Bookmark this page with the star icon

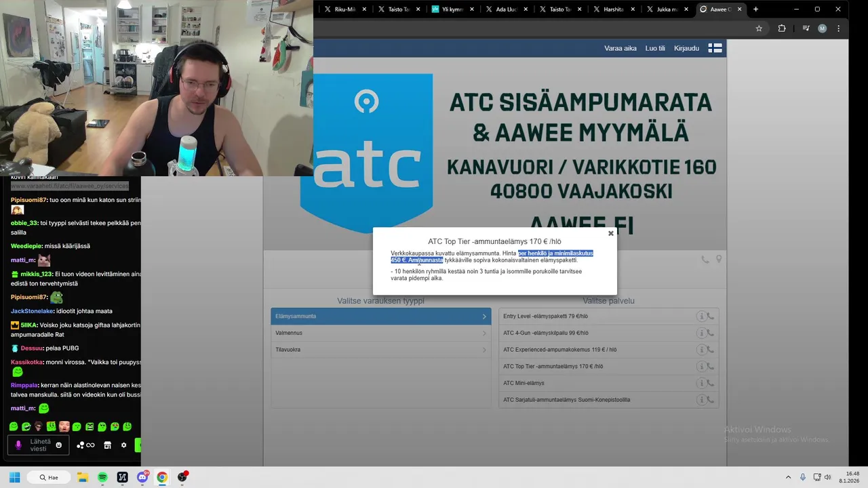point(759,28)
